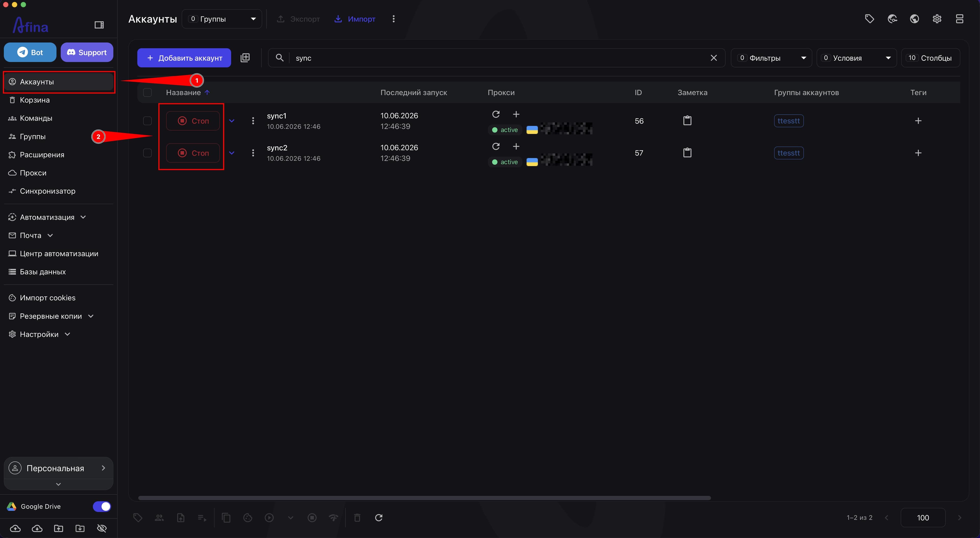980x538 pixels.
Task: Collapse the sidebar panel icon
Action: pyautogui.click(x=99, y=25)
